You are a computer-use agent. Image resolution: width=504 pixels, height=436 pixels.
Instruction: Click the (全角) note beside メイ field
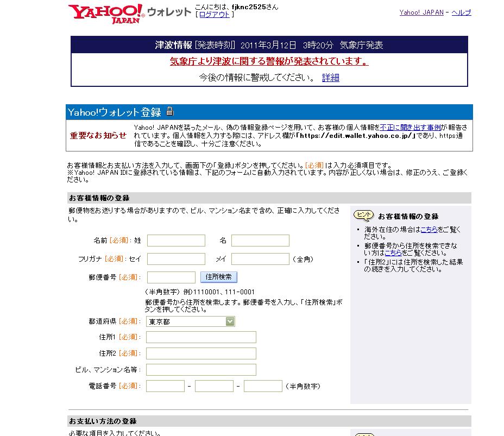point(303,260)
